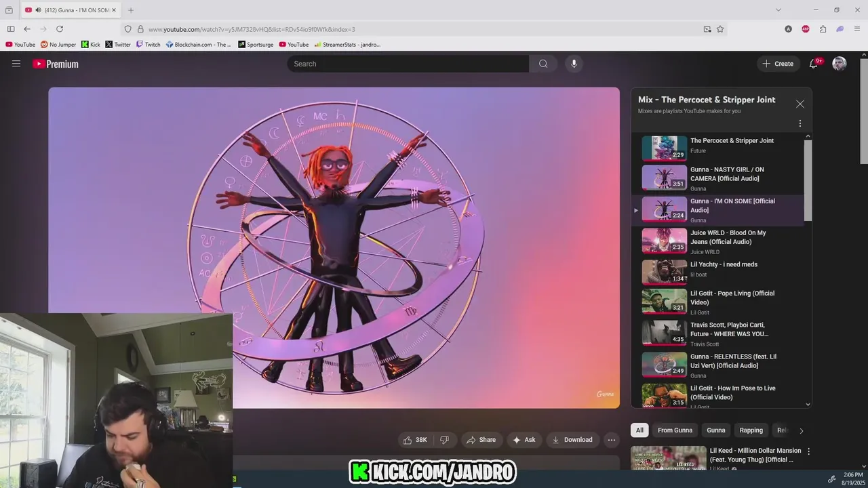Open the tracking protection shield icon

[x=127, y=29]
